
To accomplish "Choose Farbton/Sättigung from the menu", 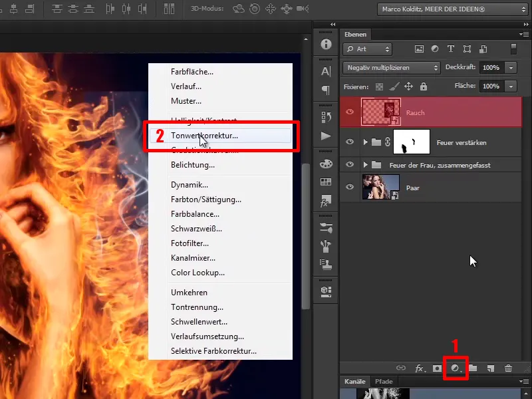I will coord(221,199).
